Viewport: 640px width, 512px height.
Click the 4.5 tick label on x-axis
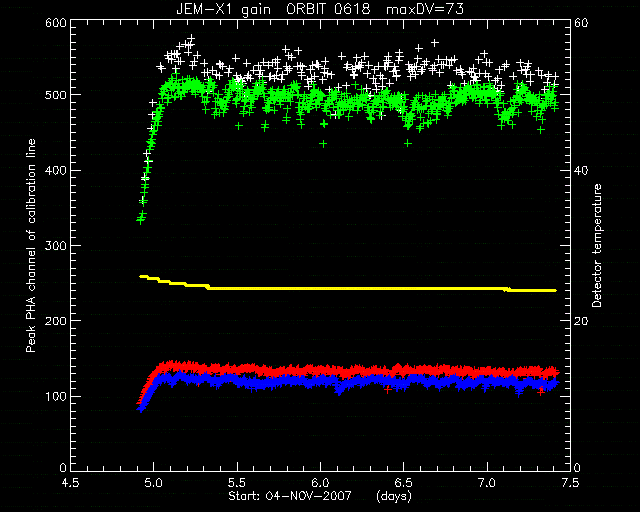(70, 483)
